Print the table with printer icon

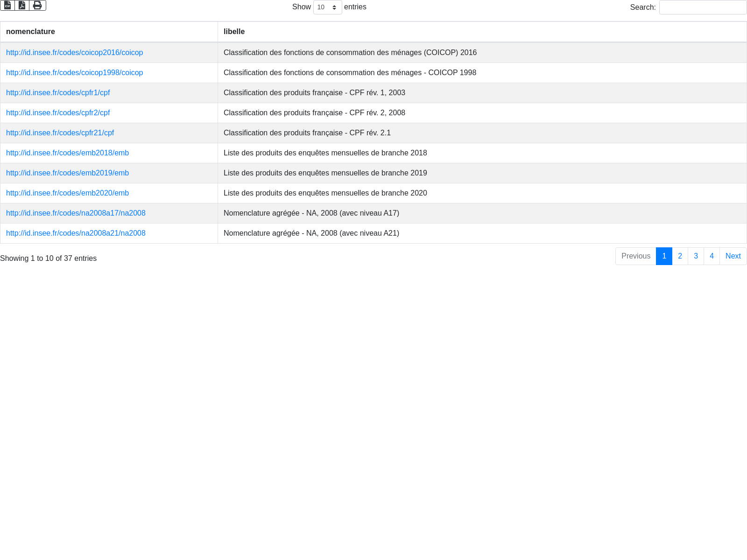click(37, 6)
